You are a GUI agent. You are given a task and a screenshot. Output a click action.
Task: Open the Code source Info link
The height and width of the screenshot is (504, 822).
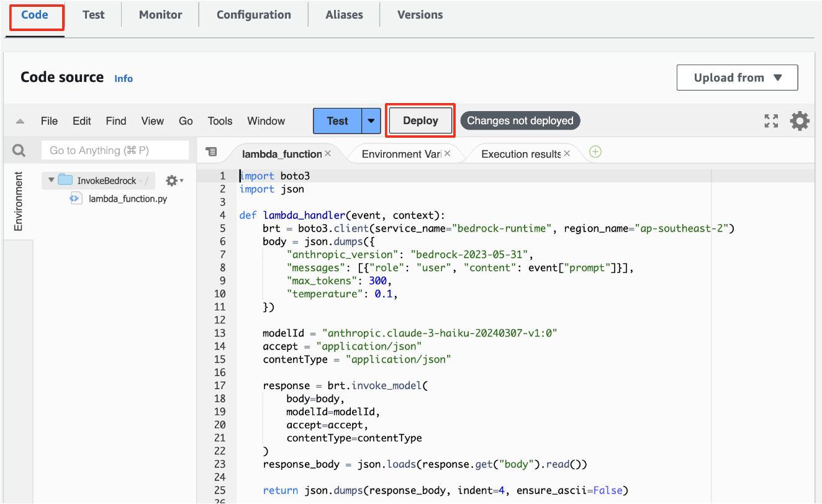point(123,78)
